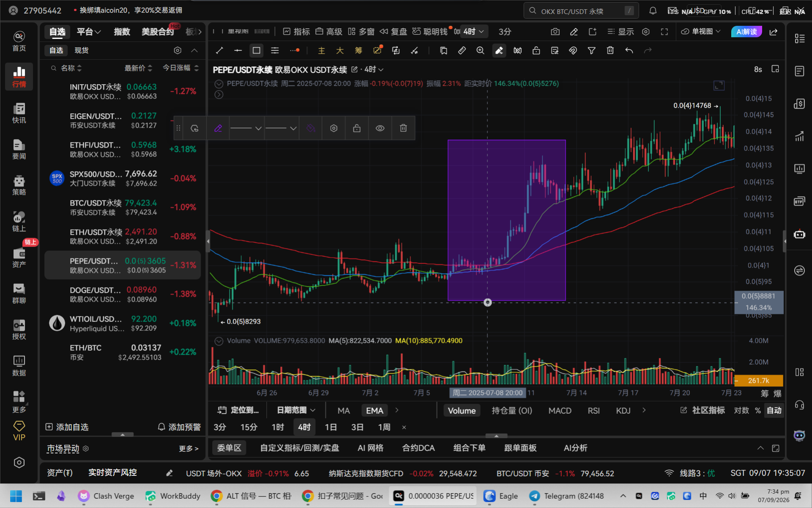The image size is (812, 508).
Task: Open the second line width dropdown
Action: click(x=282, y=128)
